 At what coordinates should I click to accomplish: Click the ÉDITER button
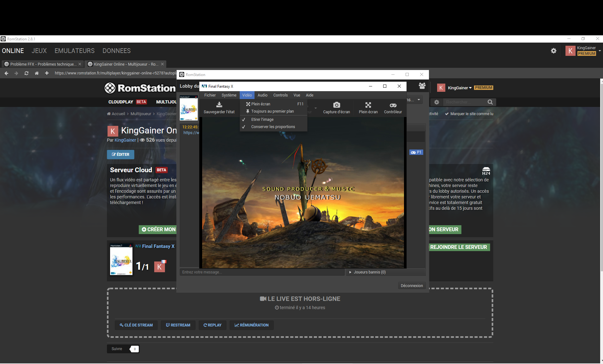pos(120,155)
